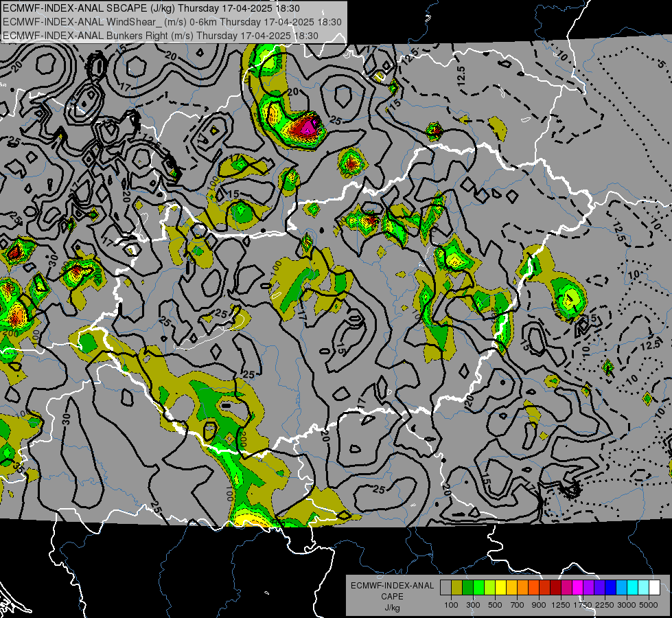
Task: Select the gray legend swatch below 100
Action: click(x=445, y=588)
